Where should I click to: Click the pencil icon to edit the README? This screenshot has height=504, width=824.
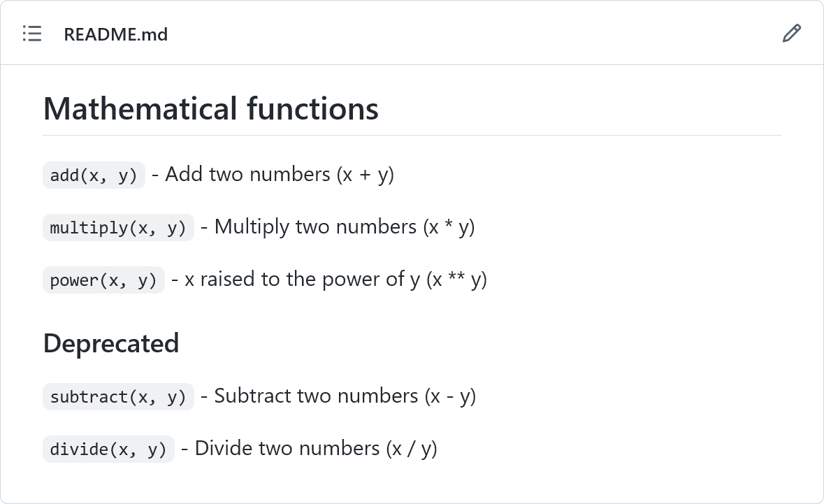(791, 34)
